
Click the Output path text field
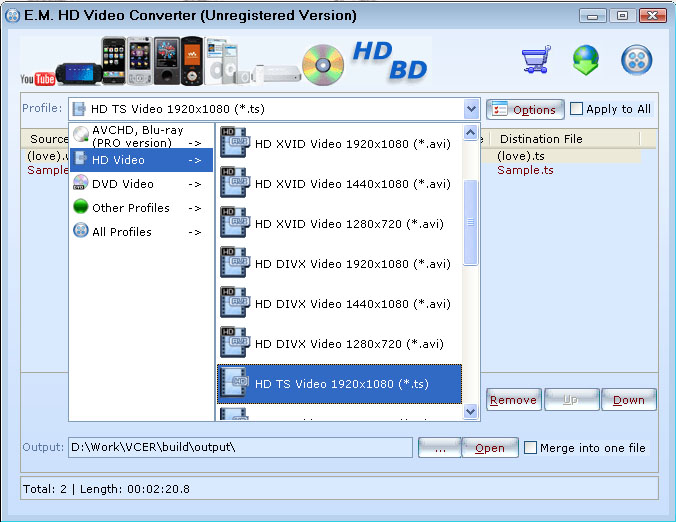(240, 447)
